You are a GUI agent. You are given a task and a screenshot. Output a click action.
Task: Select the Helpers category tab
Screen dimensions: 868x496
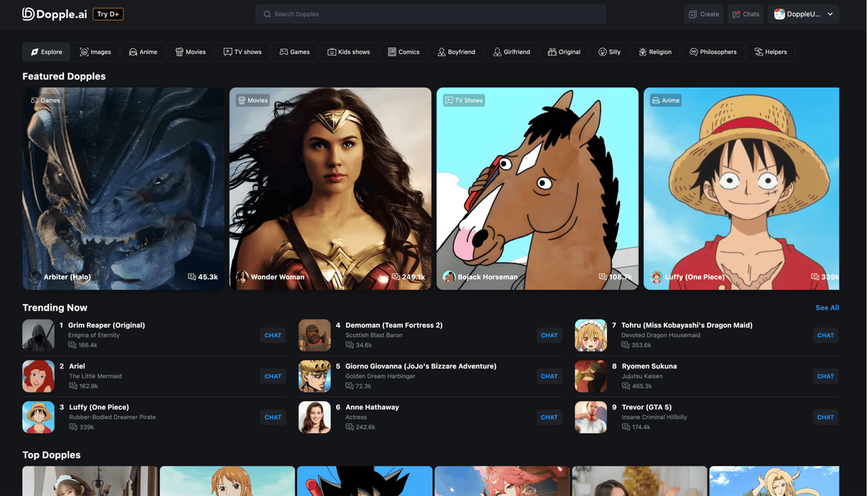771,52
